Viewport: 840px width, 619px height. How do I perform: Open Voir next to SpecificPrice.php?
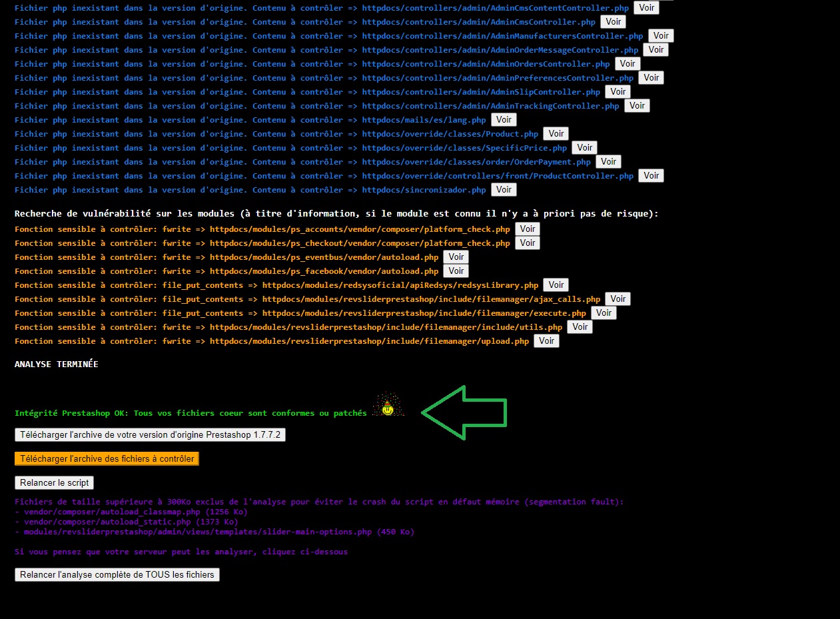pyautogui.click(x=585, y=148)
